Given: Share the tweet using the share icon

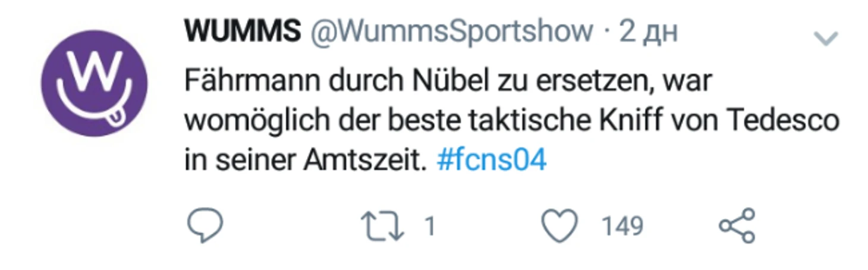Looking at the screenshot, I should tap(737, 226).
